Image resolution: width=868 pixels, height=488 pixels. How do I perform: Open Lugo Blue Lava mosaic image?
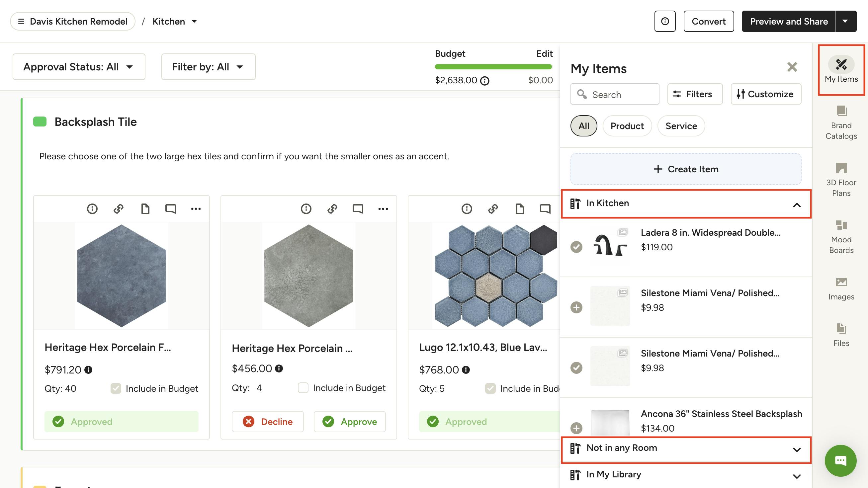(x=496, y=276)
